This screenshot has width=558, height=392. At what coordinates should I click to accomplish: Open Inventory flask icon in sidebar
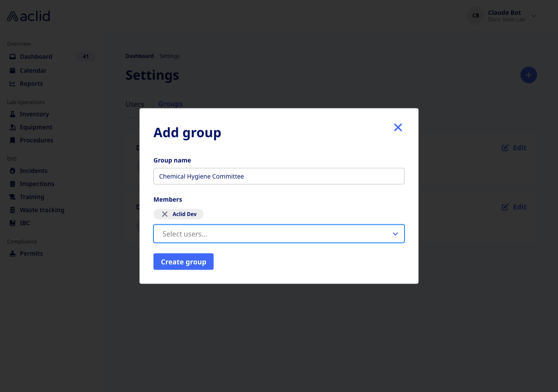coord(13,114)
